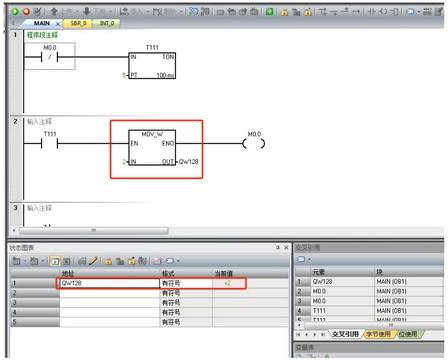Click QW128 row in cross reference table

(369, 282)
